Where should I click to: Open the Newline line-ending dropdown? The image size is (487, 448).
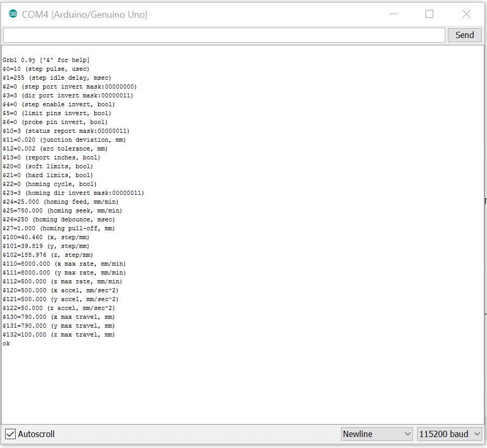pos(377,434)
